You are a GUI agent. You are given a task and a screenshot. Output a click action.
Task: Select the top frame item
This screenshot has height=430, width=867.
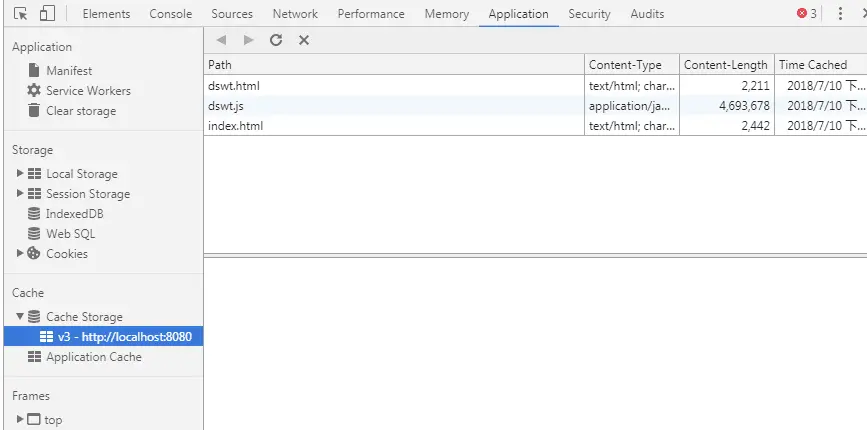(53, 419)
